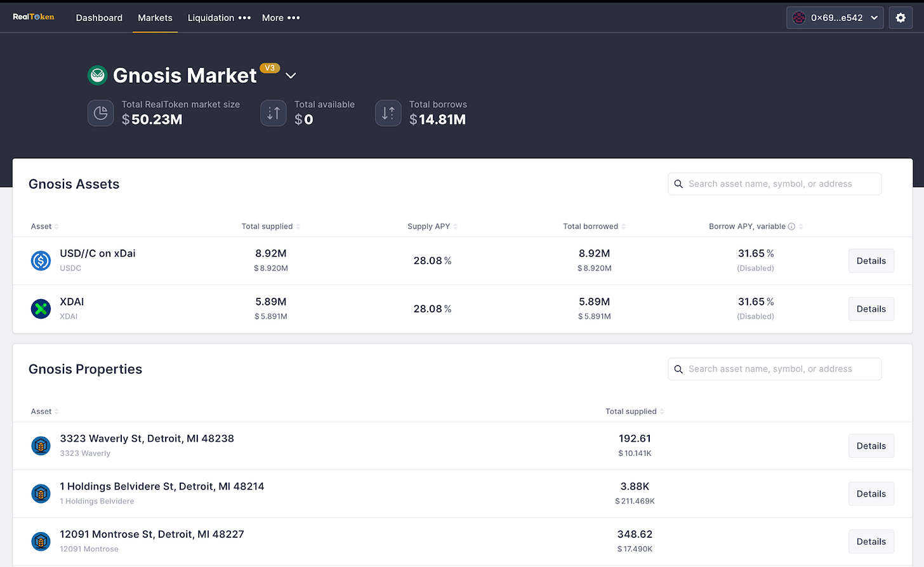Click the 348.62 supplied Montrose value
Image resolution: width=924 pixels, height=567 pixels.
tap(635, 534)
